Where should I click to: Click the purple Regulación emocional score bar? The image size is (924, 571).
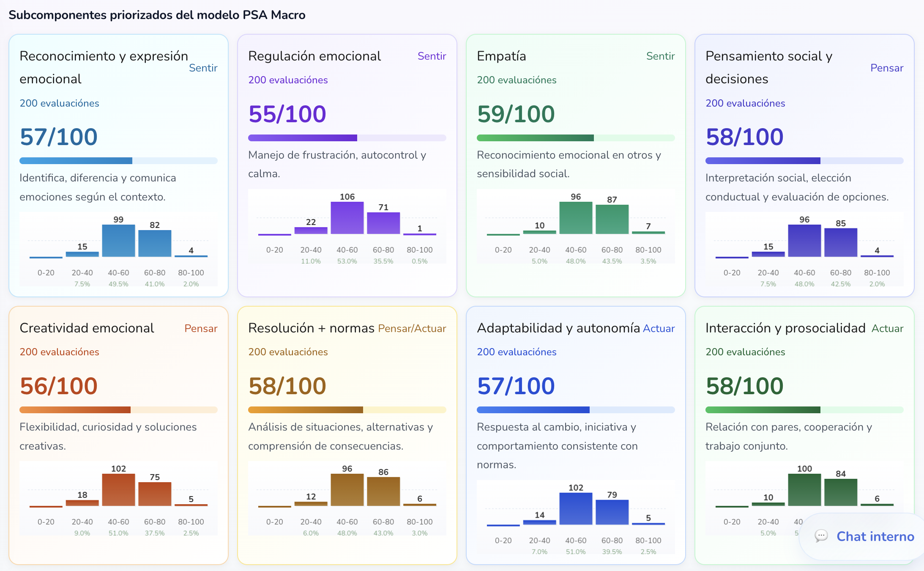(347, 138)
